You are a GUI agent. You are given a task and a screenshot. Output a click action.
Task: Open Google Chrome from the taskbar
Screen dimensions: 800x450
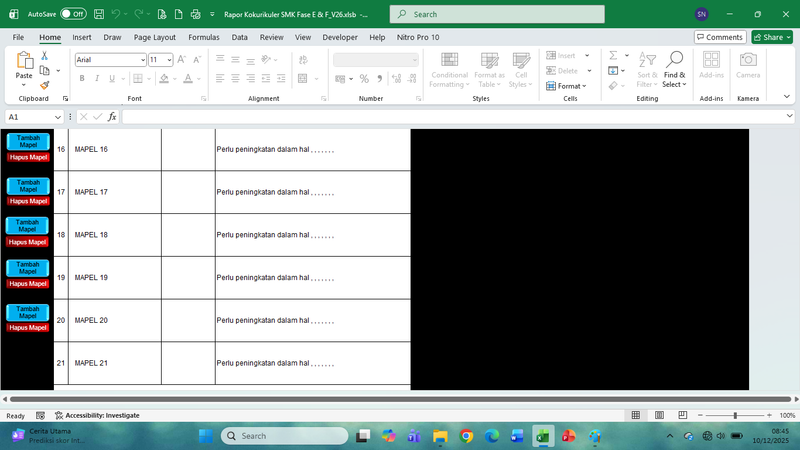467,436
